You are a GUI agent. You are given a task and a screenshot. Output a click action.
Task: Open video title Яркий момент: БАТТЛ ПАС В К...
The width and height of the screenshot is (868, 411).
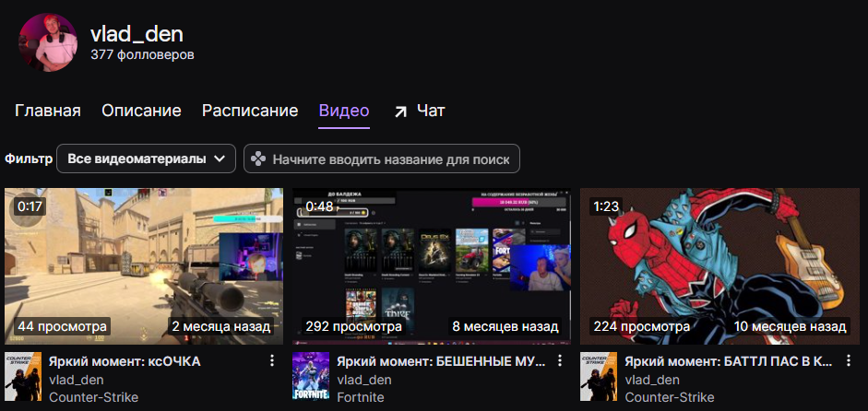(729, 361)
